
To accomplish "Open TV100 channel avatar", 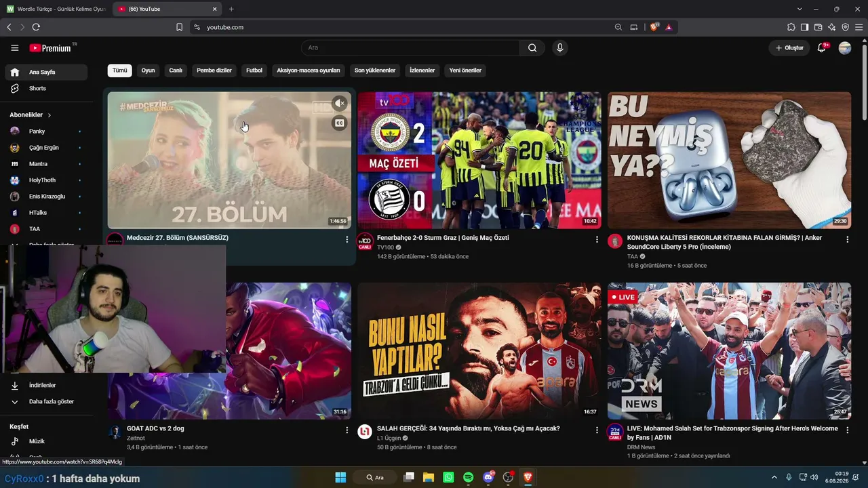I will (x=365, y=241).
